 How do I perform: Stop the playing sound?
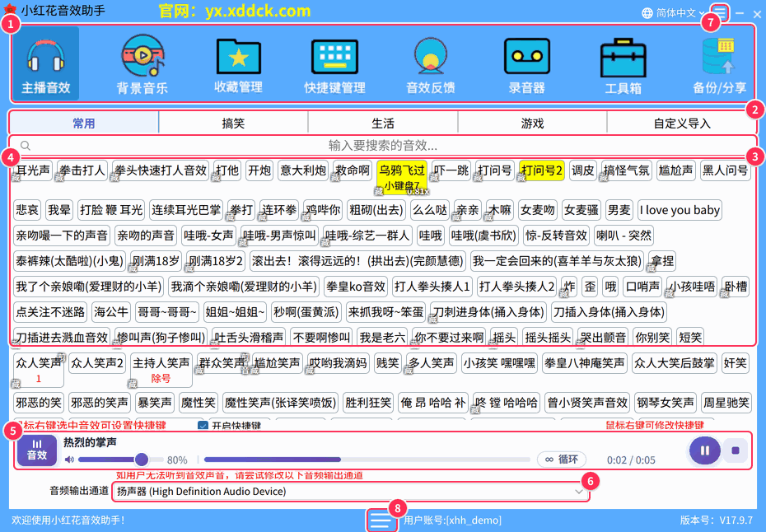pyautogui.click(x=736, y=450)
